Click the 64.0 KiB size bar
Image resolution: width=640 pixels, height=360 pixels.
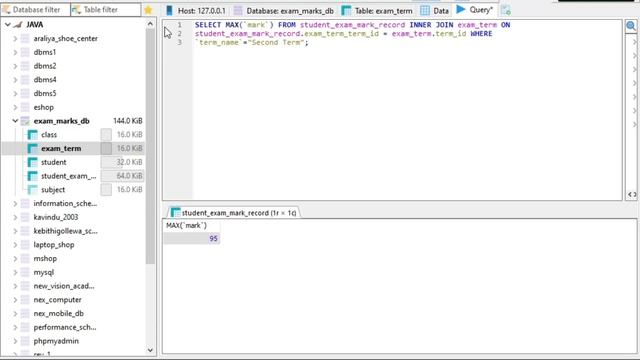122,176
